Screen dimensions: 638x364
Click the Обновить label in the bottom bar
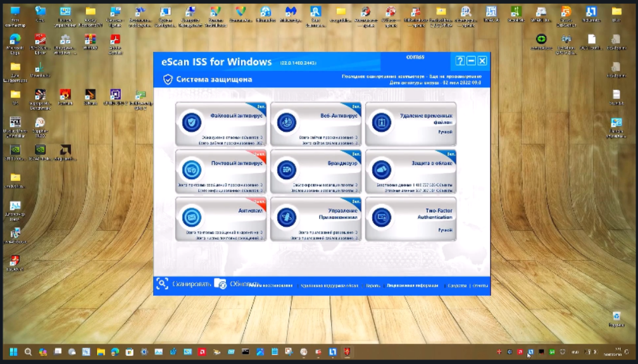pos(243,284)
